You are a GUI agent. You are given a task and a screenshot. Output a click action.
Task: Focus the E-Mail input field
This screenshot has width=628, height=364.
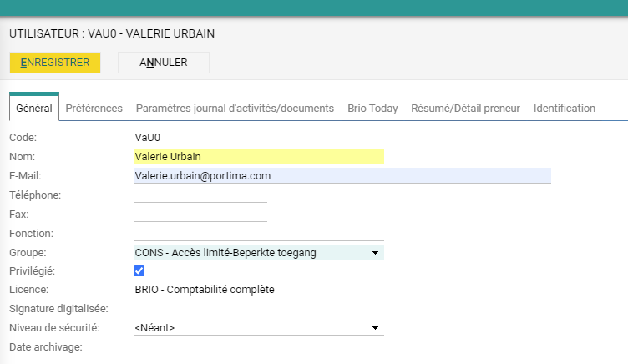(x=342, y=176)
